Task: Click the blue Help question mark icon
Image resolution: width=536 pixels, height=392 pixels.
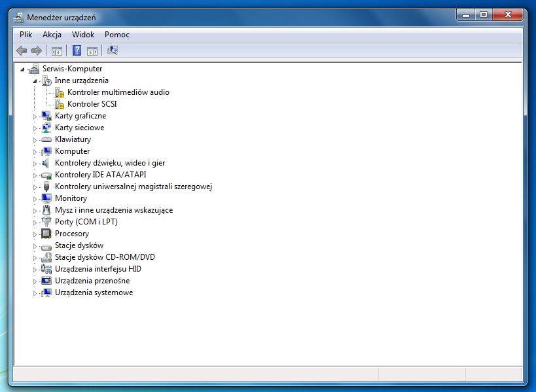Action: click(x=77, y=50)
